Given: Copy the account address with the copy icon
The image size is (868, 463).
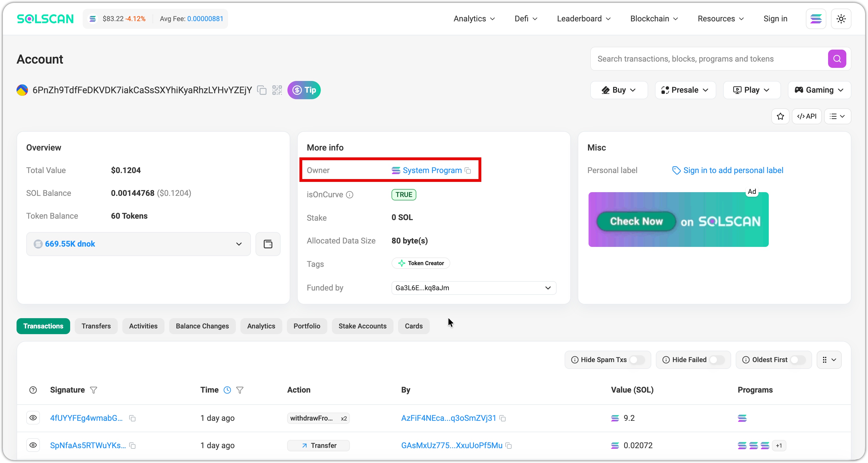Looking at the screenshot, I should tap(262, 90).
